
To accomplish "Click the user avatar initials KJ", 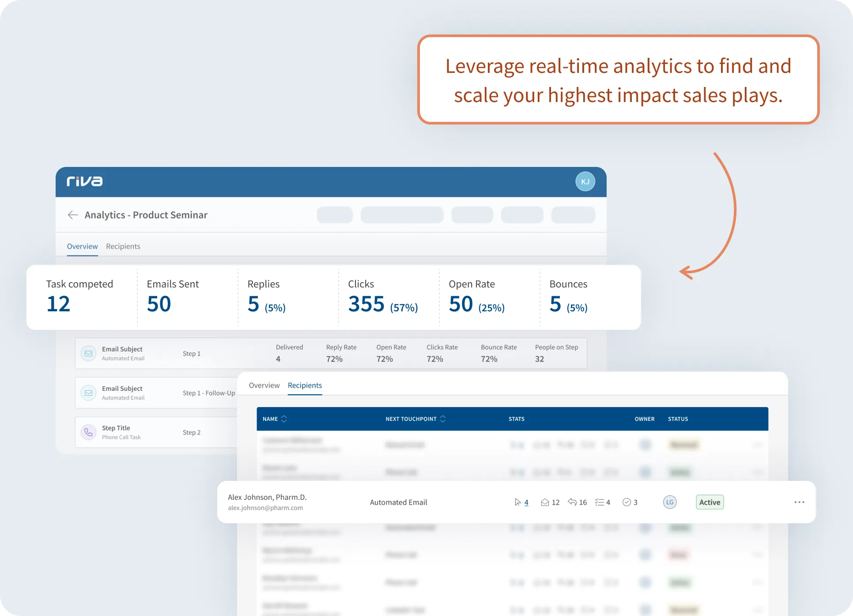I will point(585,181).
